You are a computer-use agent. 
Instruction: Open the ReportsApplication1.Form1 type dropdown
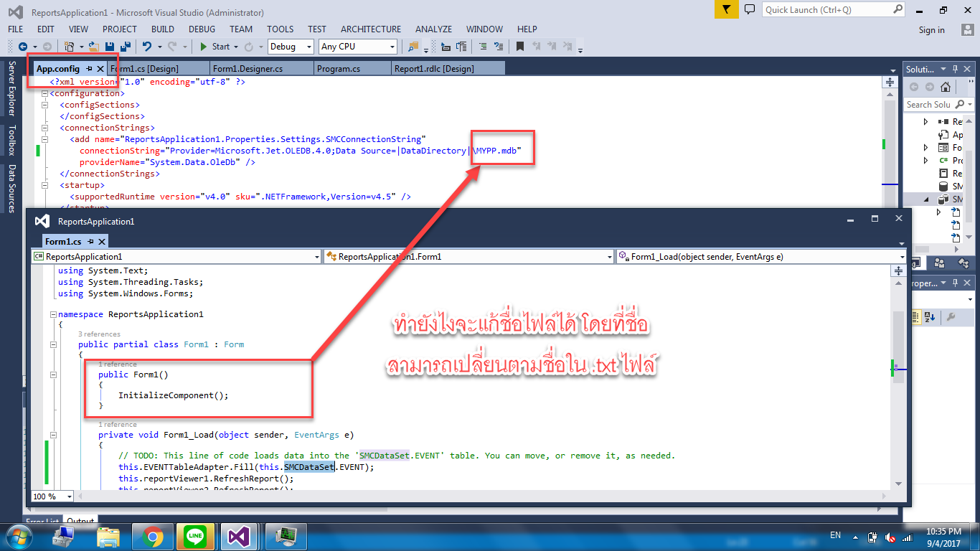(x=468, y=257)
